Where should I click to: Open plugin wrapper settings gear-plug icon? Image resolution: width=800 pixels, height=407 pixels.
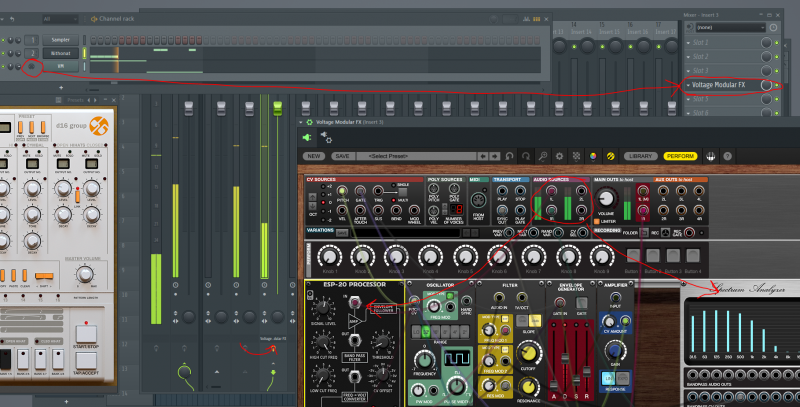[326, 137]
